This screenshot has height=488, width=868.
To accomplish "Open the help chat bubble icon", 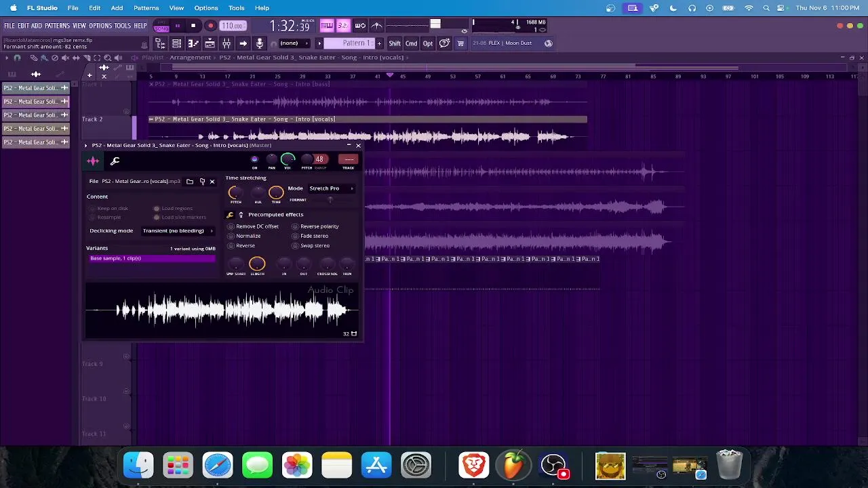I will 444,43.
